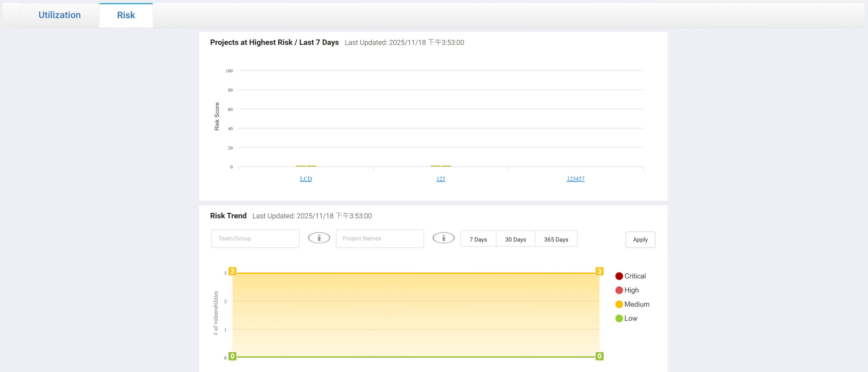Select the 7 Days range
This screenshot has width=868, height=372.
pos(478,239)
